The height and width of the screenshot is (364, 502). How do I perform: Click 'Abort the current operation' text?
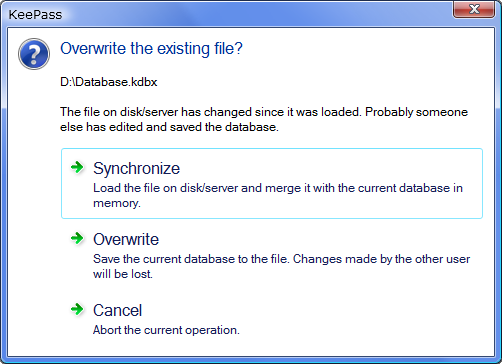[x=166, y=330]
